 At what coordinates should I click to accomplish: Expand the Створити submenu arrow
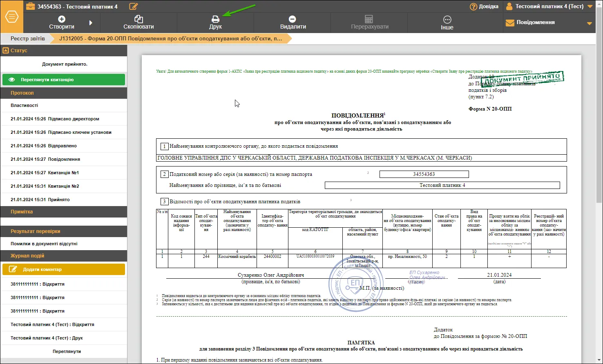91,23
